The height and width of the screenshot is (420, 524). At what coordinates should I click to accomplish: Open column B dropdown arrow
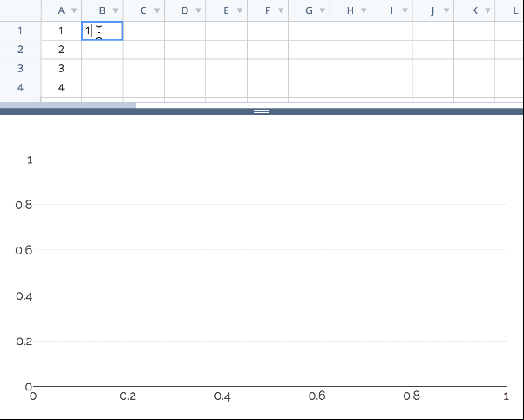pos(115,11)
